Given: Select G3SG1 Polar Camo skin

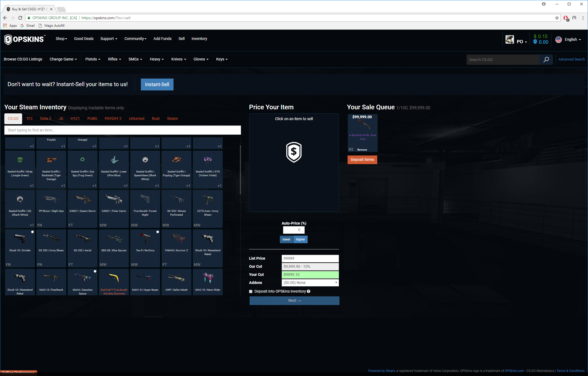Looking at the screenshot, I should click(114, 209).
